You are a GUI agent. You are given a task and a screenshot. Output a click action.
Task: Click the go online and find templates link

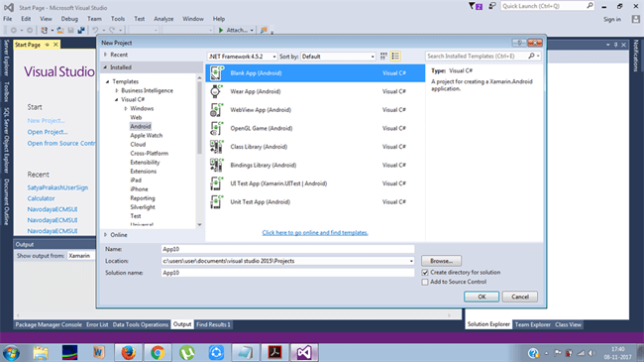(x=315, y=233)
